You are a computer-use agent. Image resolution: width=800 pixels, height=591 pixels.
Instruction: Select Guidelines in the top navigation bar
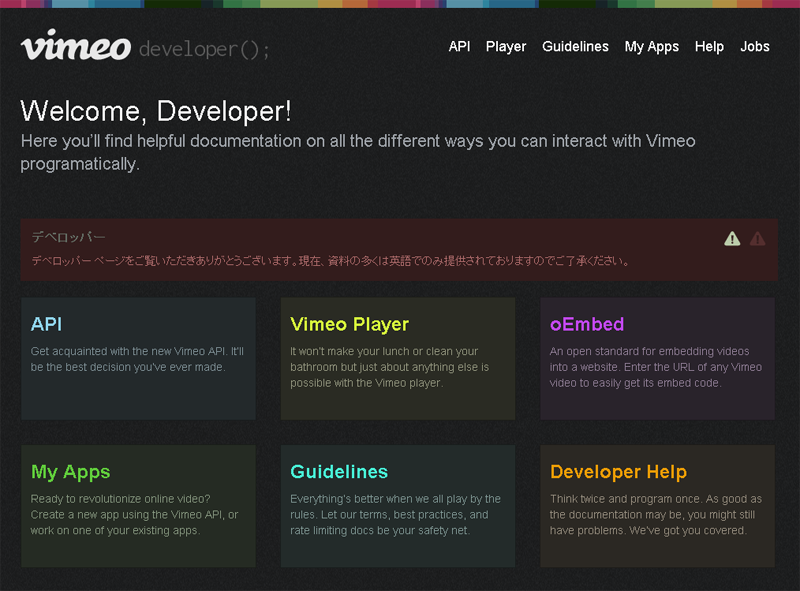(575, 47)
